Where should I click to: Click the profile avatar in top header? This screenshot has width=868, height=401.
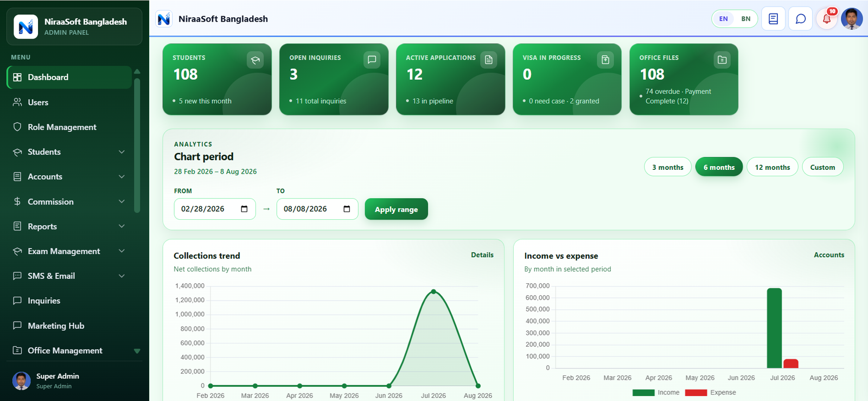(852, 19)
